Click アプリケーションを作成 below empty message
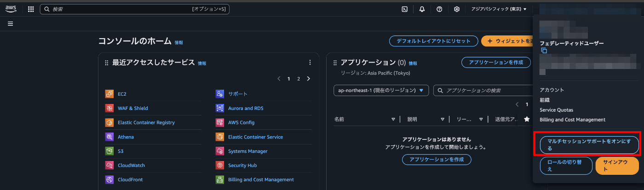 437,160
